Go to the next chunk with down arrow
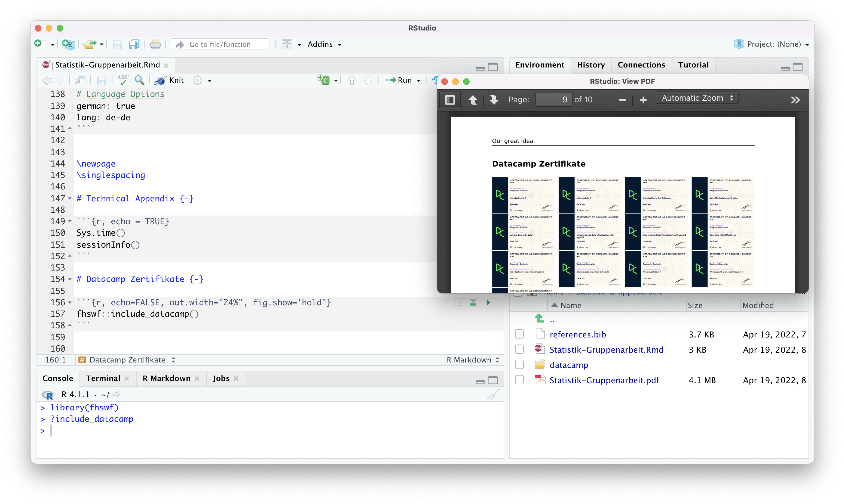 click(x=368, y=80)
